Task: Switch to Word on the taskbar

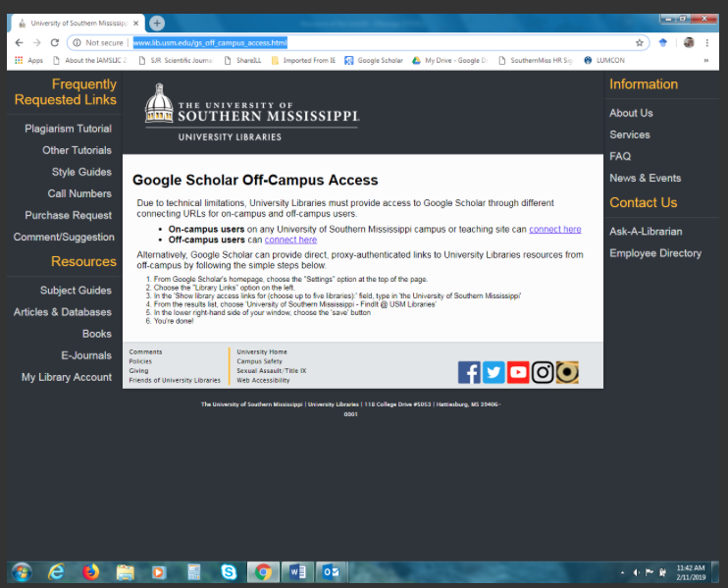Action: 297,572
